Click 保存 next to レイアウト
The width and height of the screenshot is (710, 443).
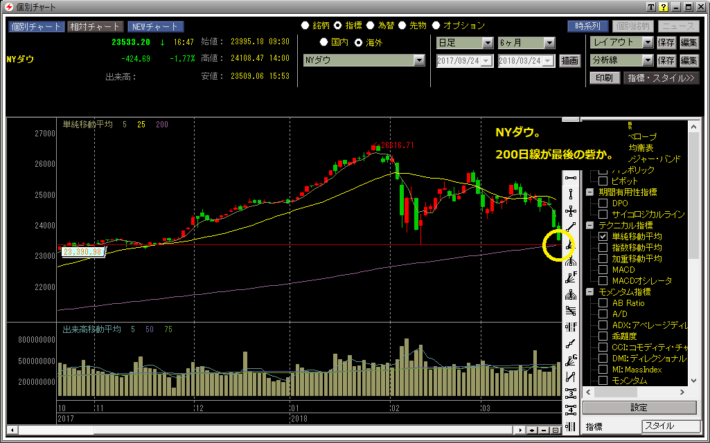click(666, 43)
